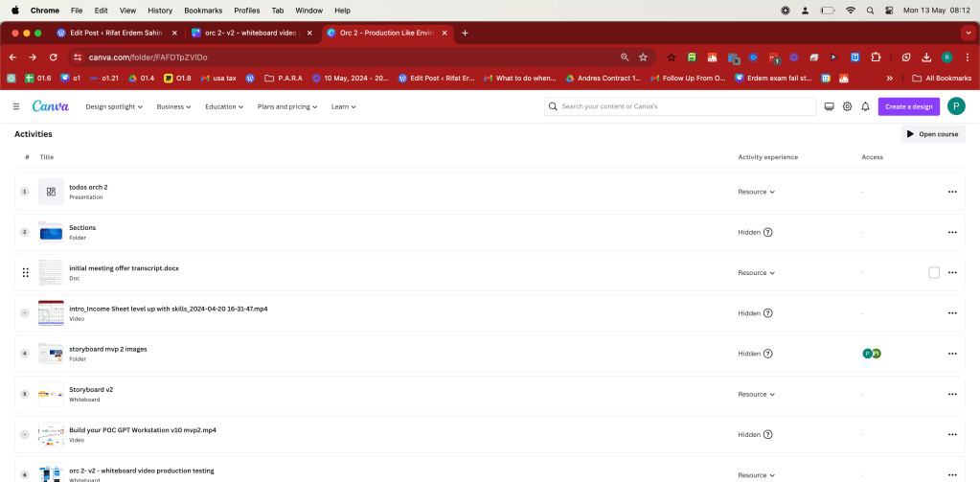Open the desktop app monitor icon
The image size is (980, 482).
tap(830, 106)
